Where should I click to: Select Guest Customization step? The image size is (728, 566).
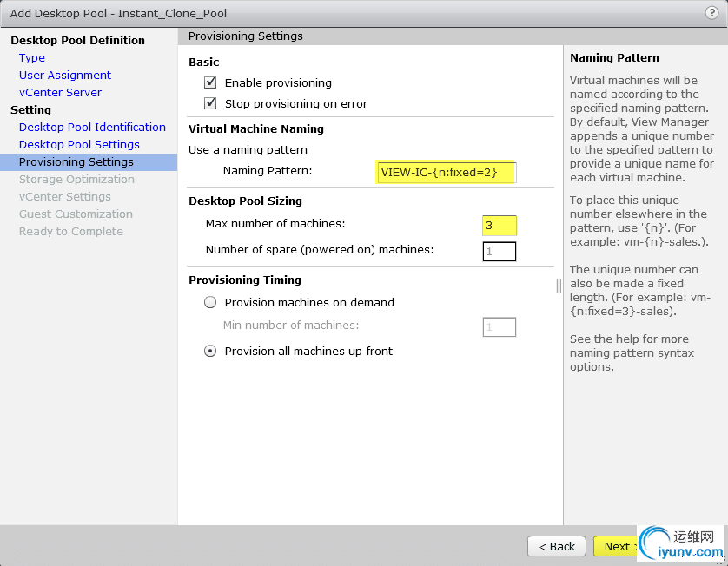pos(76,214)
